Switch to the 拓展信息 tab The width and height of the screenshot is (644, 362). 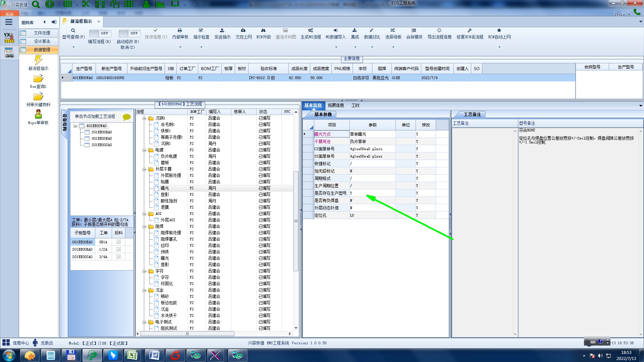click(x=336, y=105)
